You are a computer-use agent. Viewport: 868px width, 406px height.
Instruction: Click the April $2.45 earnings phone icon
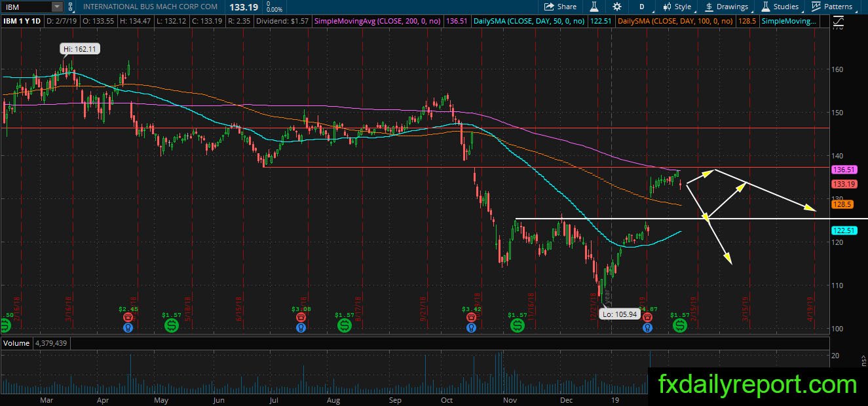click(128, 316)
